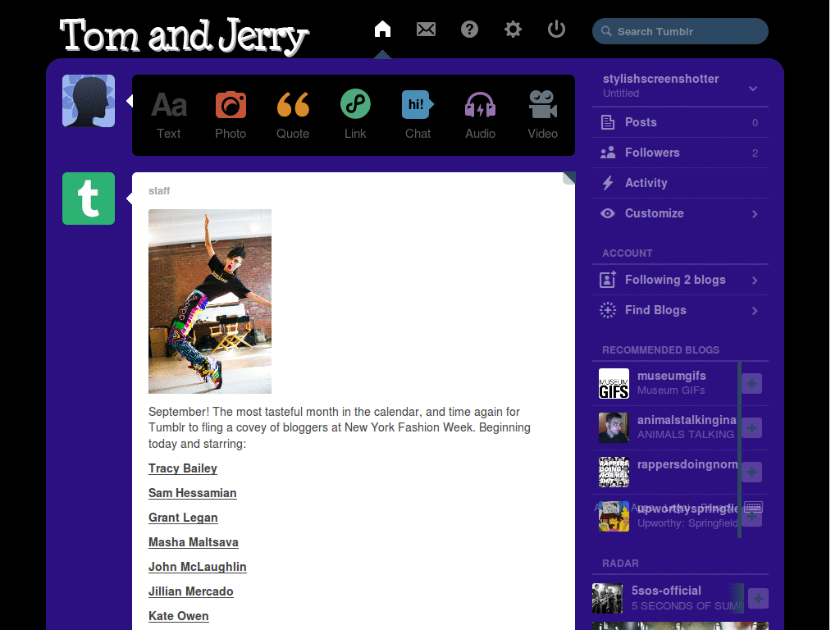
Task: Create a new Link post
Action: click(355, 115)
